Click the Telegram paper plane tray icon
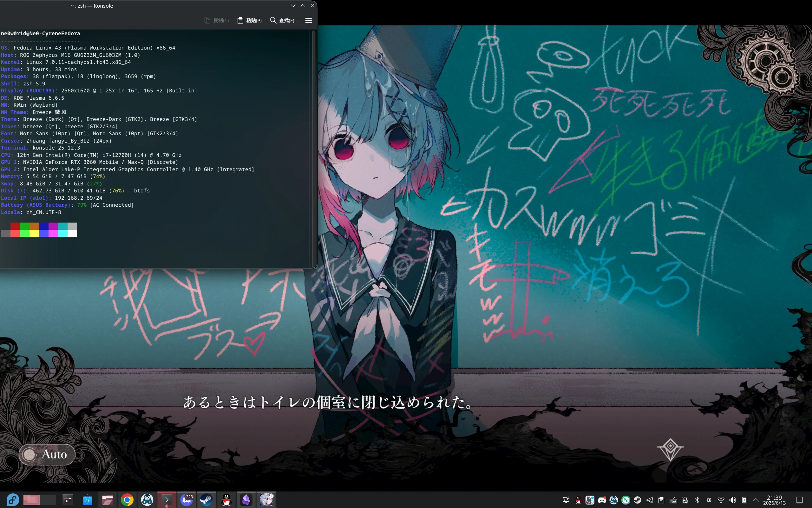812x508 pixels. 650,500
